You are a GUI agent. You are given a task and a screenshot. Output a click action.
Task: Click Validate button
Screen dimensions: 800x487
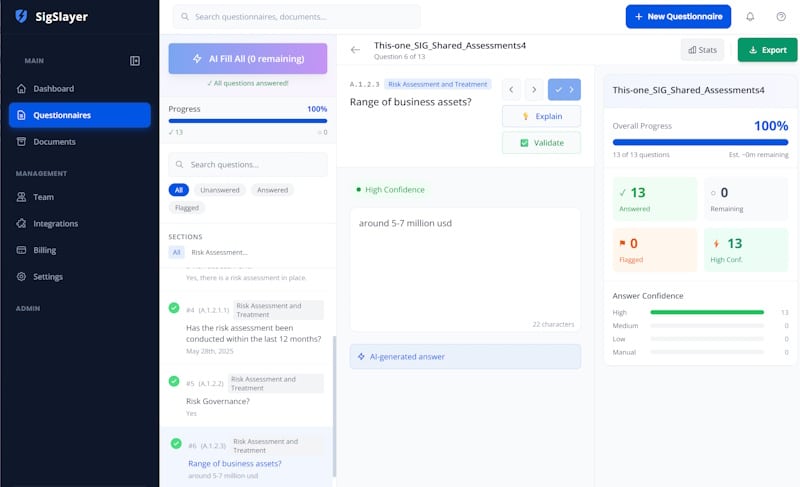tap(541, 143)
